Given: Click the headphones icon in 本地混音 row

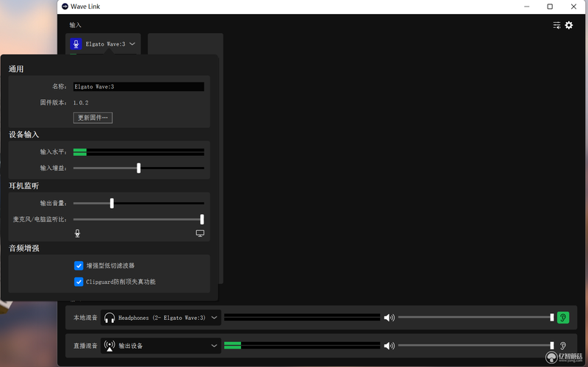Looking at the screenshot, I should point(110,318).
